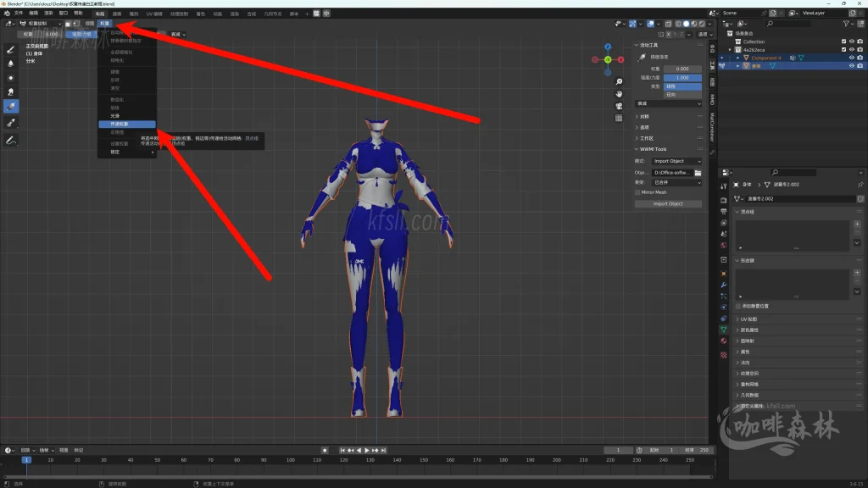
Task: Toggle the 4a2b2eca collection checkbox
Action: coord(843,50)
